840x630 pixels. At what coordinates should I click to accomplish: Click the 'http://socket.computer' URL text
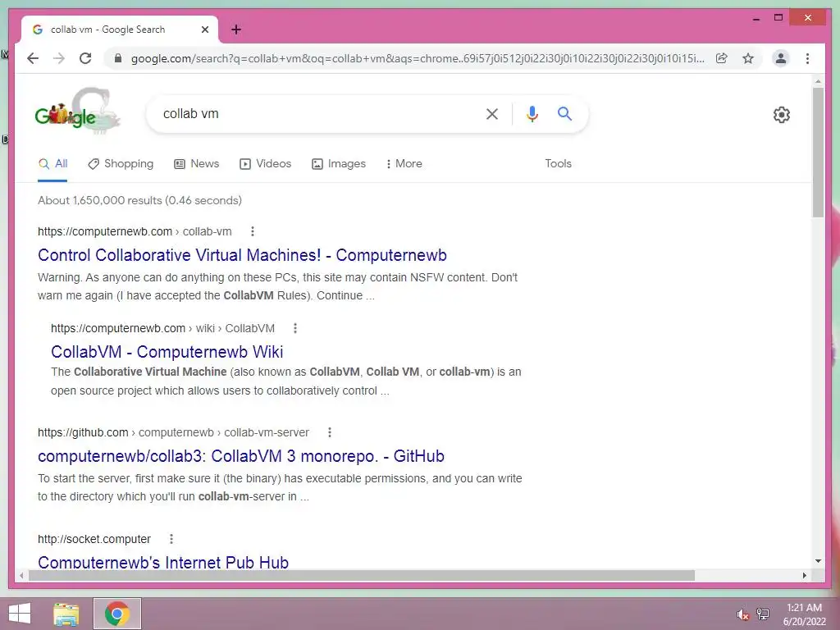(x=94, y=539)
